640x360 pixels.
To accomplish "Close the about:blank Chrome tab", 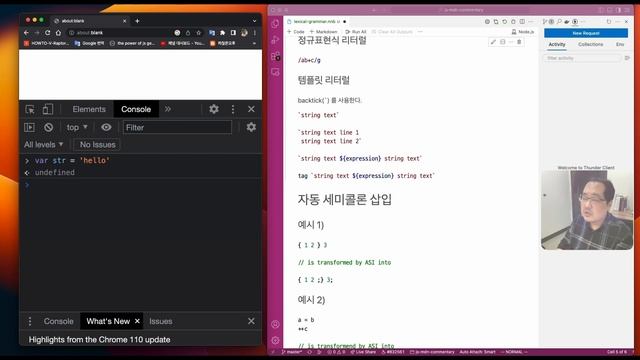I will pyautogui.click(x=124, y=21).
